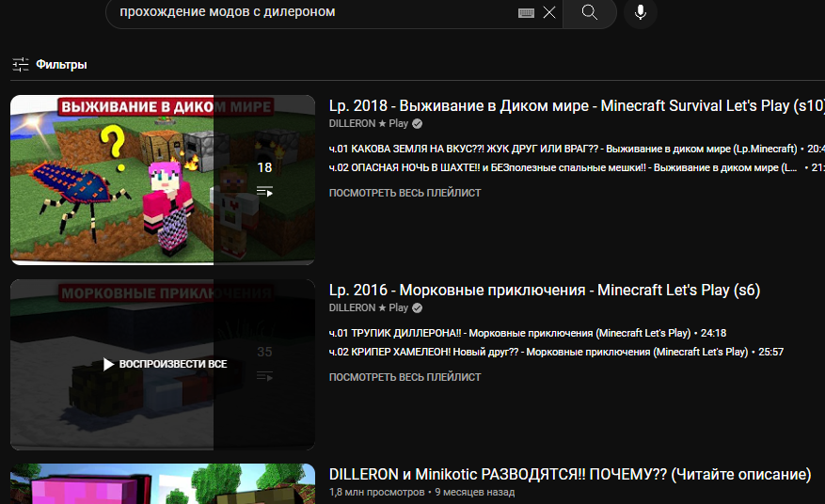825x504 pixels.
Task: Open DILLERON Play channel under Lp. 2018
Action: tap(369, 123)
